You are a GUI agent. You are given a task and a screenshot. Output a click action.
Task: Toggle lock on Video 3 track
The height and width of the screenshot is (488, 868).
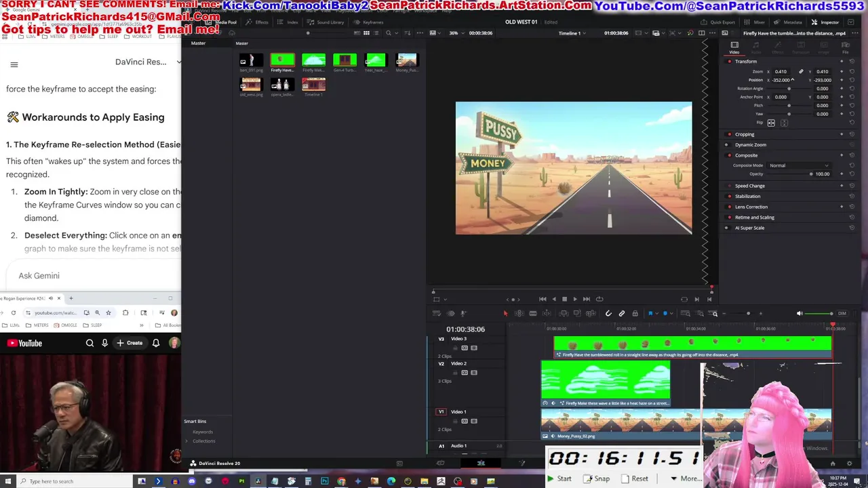coord(455,348)
